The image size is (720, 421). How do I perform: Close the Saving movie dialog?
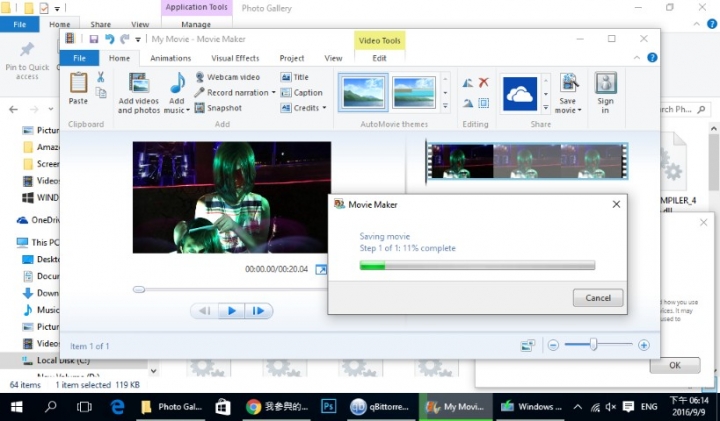[616, 204]
